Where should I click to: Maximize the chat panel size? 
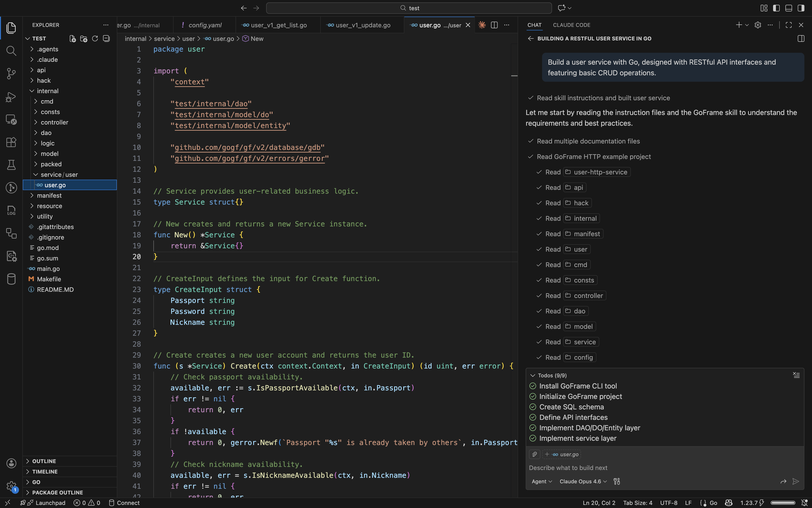[788, 25]
